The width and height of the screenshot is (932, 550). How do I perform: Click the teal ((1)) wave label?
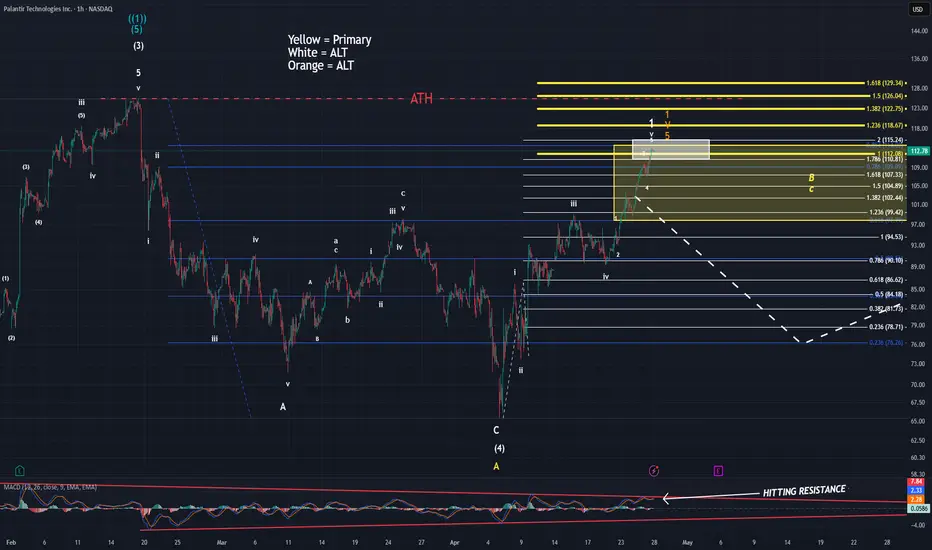(137, 18)
